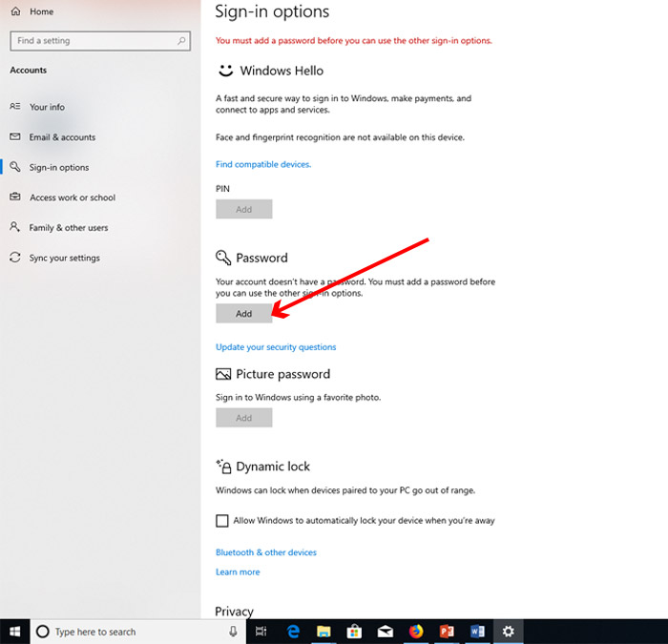Image resolution: width=668 pixels, height=644 pixels.
Task: Open File Explorer from the taskbar
Action: click(x=324, y=632)
